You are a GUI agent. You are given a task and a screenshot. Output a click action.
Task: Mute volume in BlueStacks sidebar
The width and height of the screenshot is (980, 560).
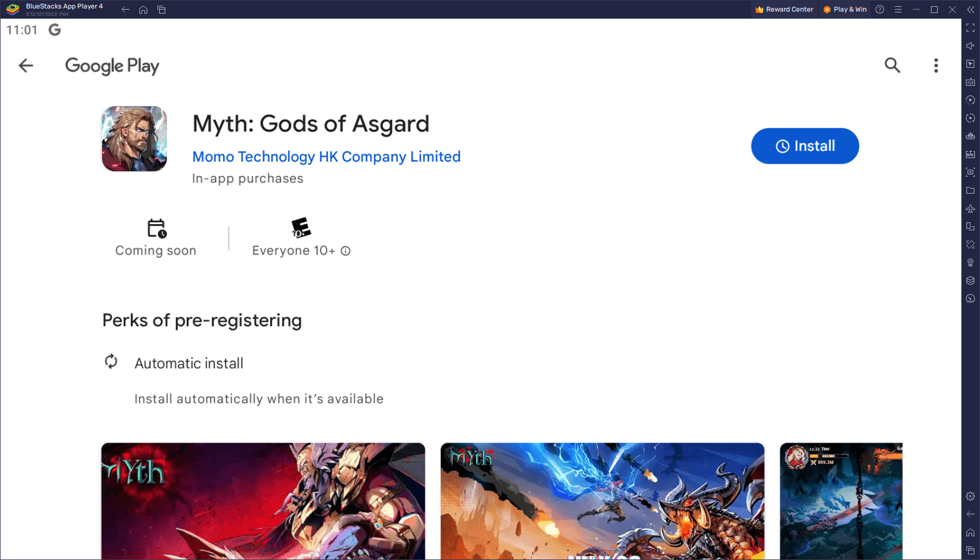pos(970,46)
